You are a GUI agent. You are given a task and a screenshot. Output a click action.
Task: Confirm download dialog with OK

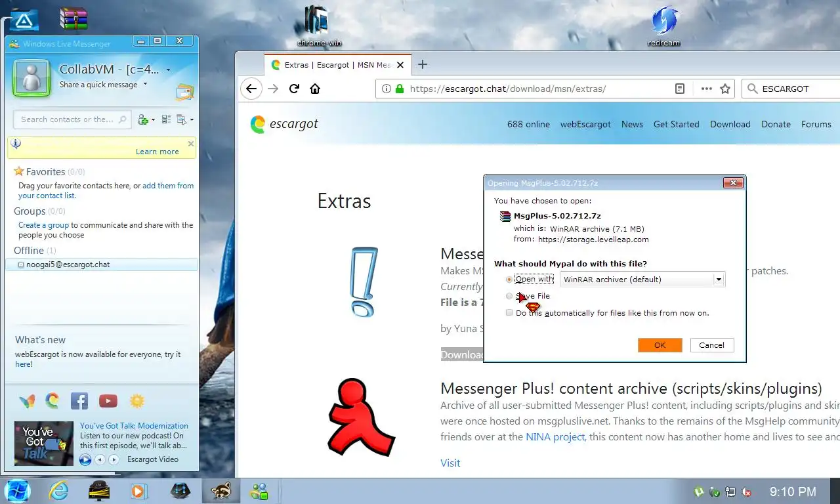click(660, 345)
